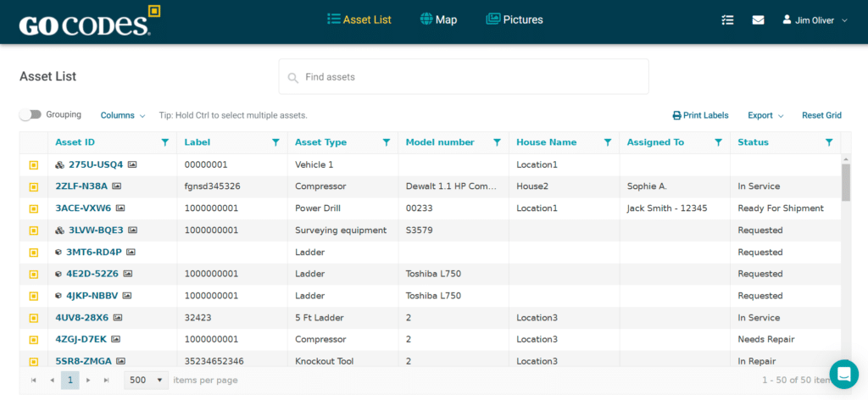The height and width of the screenshot is (400, 868).
Task: Click the filter icon on Asset ID column
Action: tap(165, 142)
